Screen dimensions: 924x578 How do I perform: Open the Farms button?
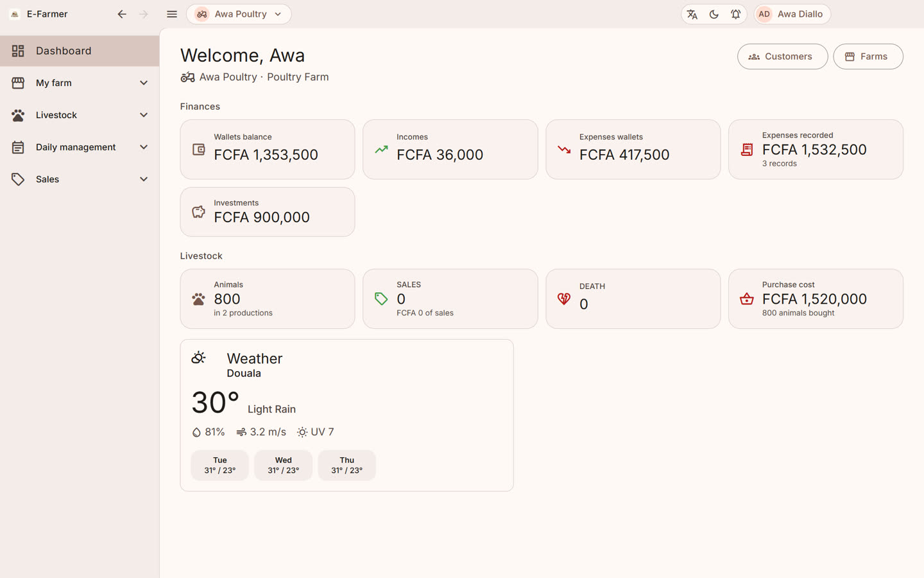pos(868,57)
